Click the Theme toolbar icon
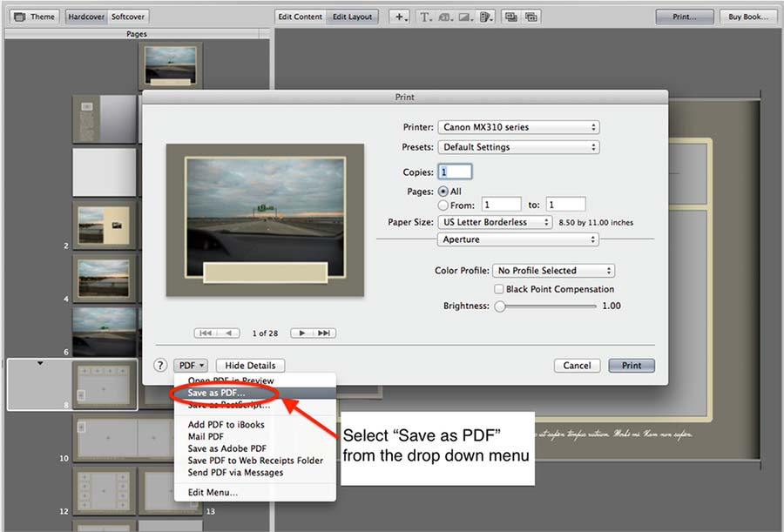The image size is (784, 532). pos(35,17)
